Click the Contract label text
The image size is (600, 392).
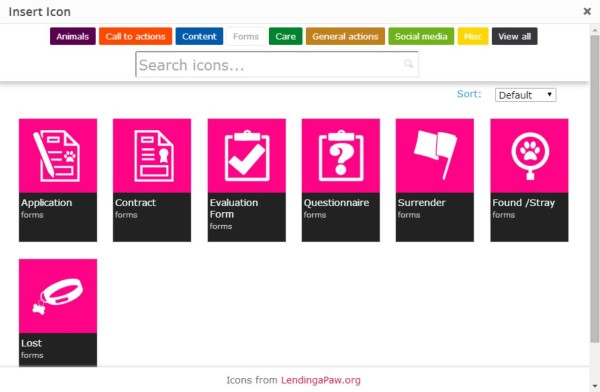(135, 203)
